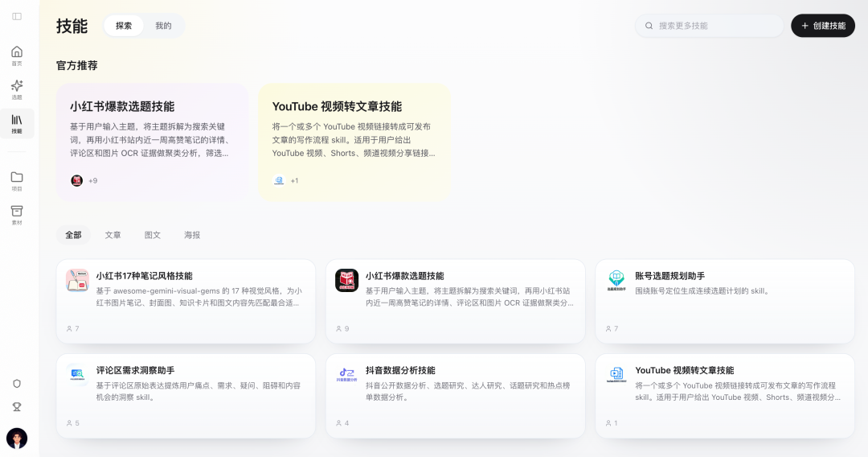Click description text of 抖音数据分析技能
Screen dimensions: 868x457
click(x=468, y=391)
